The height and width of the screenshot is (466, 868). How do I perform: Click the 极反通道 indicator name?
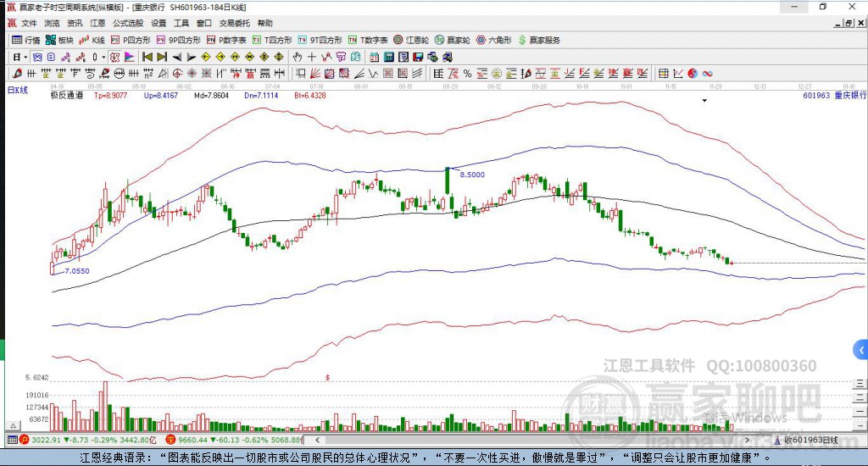point(66,95)
